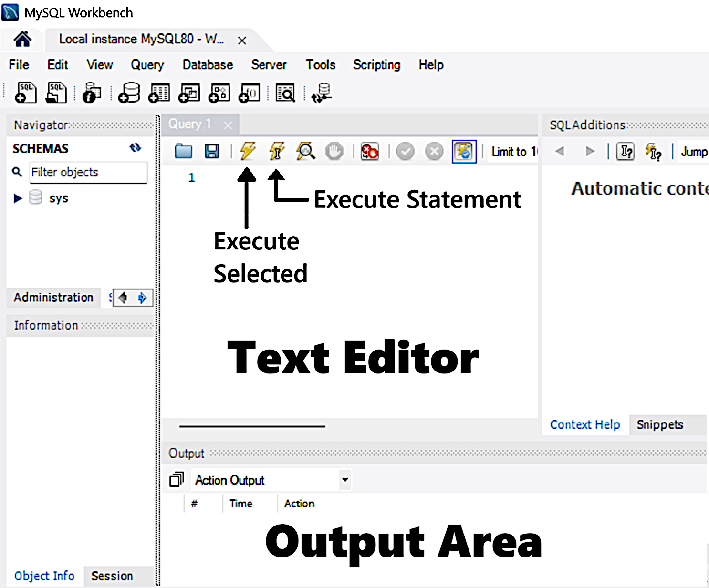Go back in SQL Additions help
The height and width of the screenshot is (588, 709).
560,151
